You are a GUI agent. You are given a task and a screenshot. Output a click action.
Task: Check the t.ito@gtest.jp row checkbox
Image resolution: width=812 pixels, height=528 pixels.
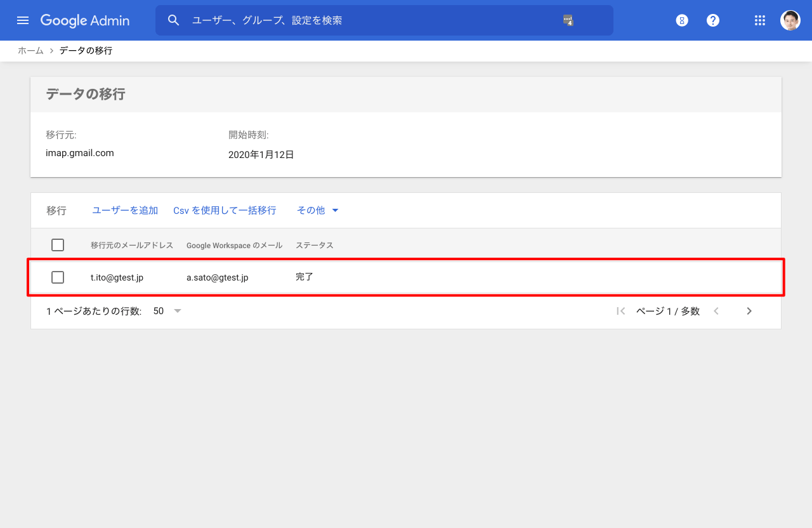tap(58, 277)
